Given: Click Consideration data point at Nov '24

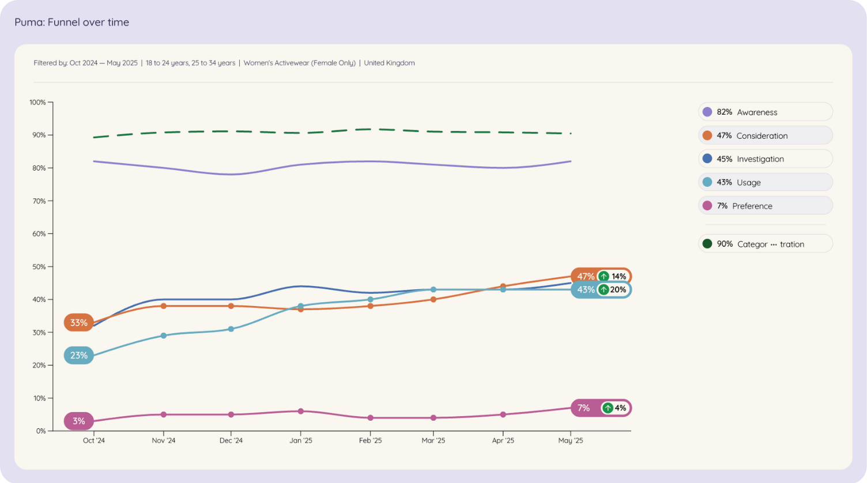Looking at the screenshot, I should pos(164,306).
